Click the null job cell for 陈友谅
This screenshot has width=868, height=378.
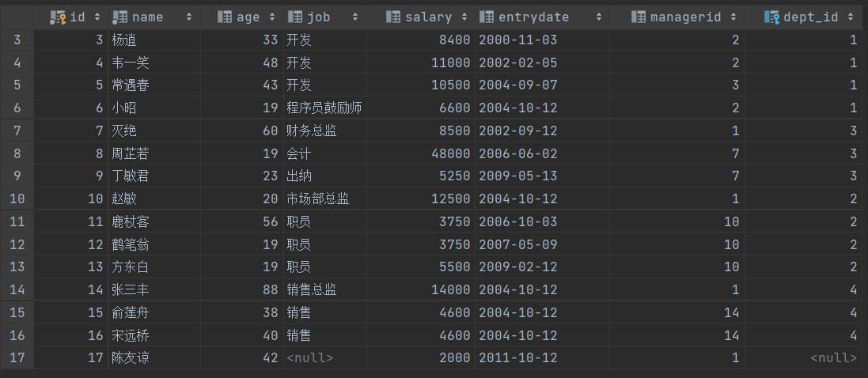(x=325, y=357)
